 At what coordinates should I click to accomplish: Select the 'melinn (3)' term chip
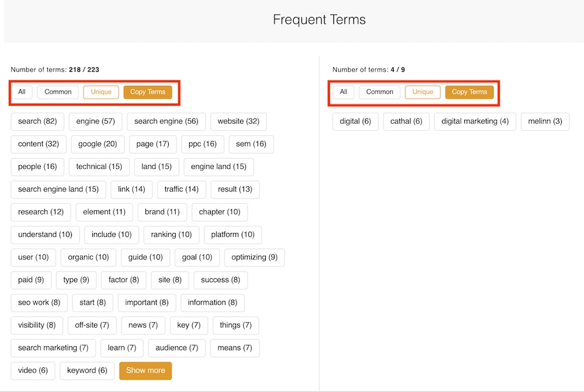click(x=545, y=122)
